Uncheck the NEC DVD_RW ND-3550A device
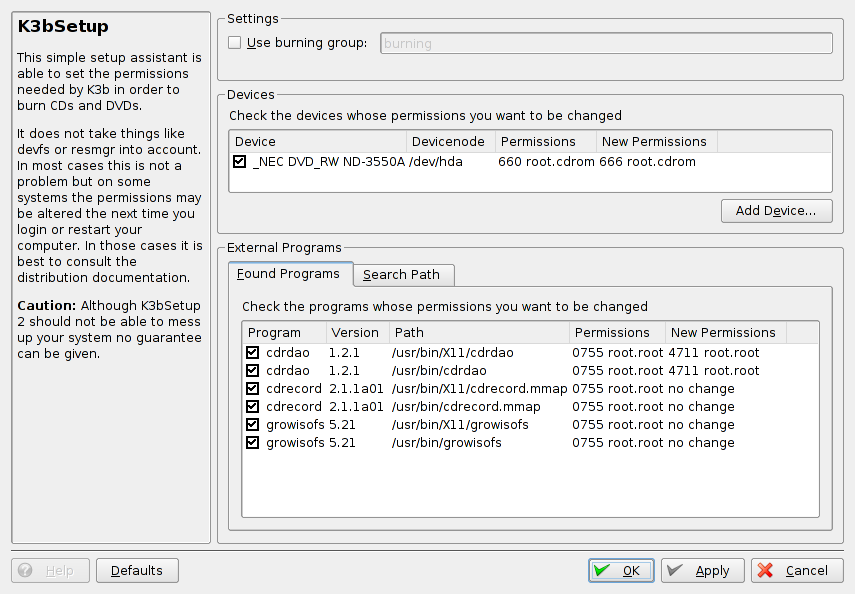 240,161
